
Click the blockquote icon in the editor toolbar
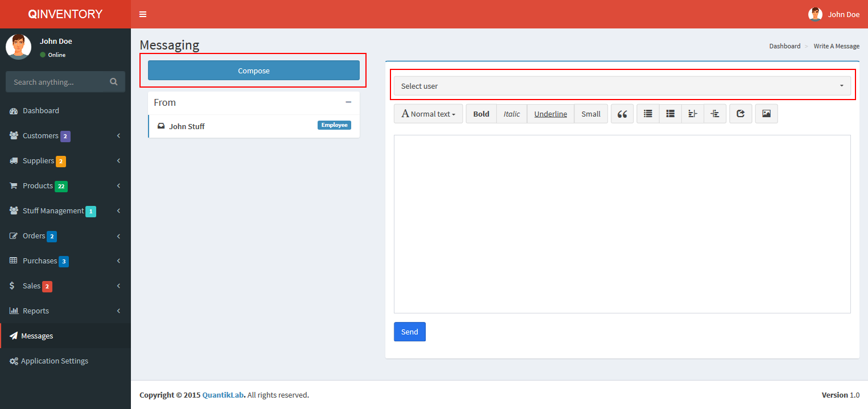pos(622,114)
